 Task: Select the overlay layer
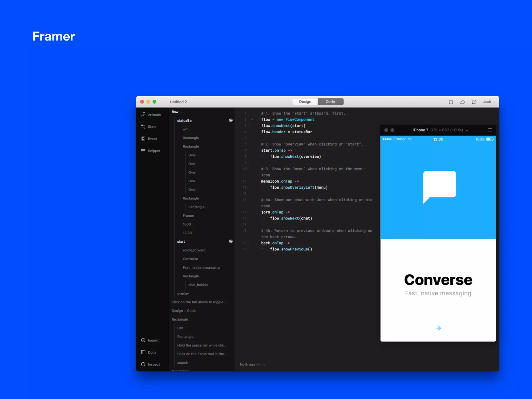click(x=183, y=294)
